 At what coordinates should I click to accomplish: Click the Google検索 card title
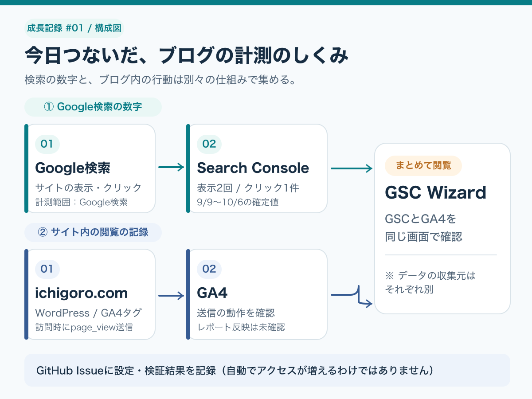73,168
